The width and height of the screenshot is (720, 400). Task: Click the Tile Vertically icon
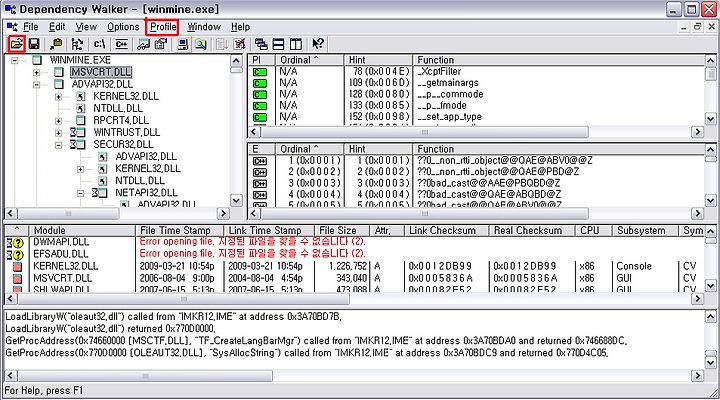[296, 44]
